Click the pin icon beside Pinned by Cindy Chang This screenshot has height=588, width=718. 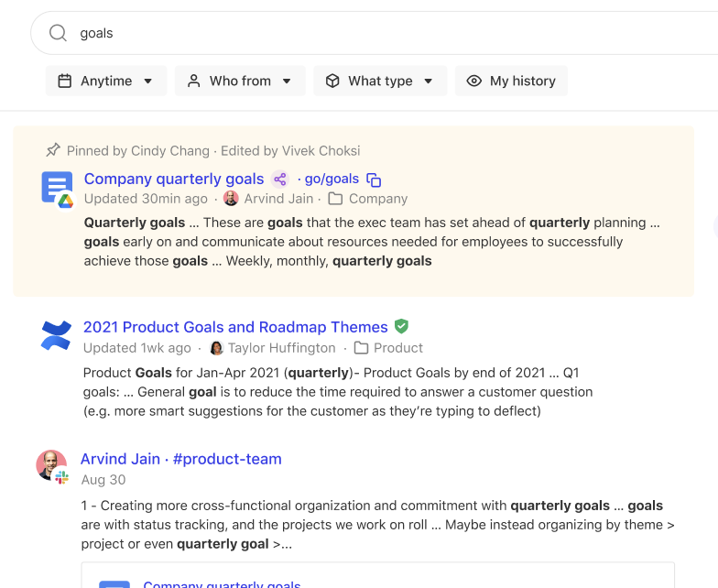(x=53, y=150)
